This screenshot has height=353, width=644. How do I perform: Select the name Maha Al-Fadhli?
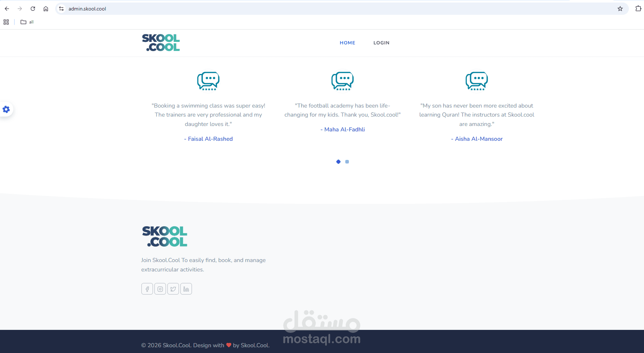(x=345, y=130)
